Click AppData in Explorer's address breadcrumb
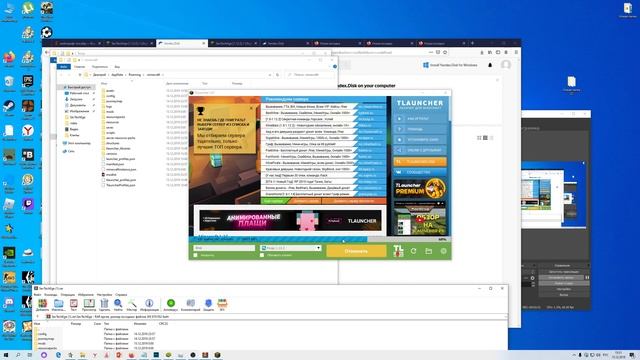This screenshot has width=640, height=360. 117,75
